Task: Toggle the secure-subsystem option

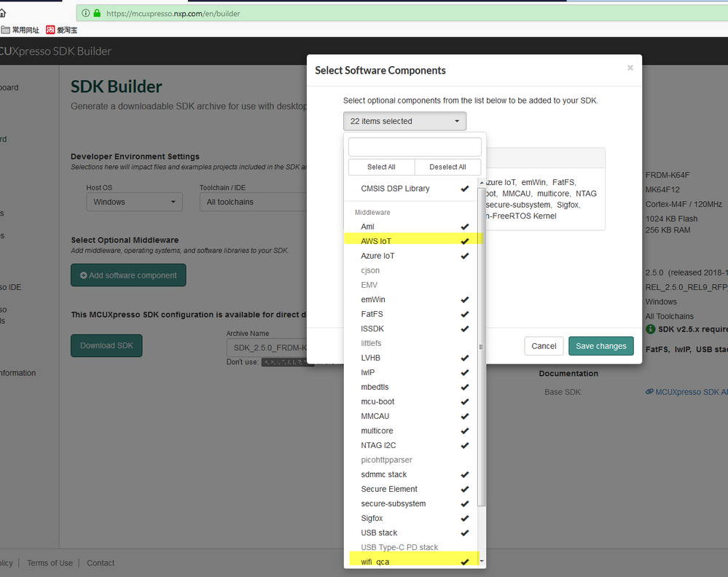Action: pyautogui.click(x=411, y=503)
